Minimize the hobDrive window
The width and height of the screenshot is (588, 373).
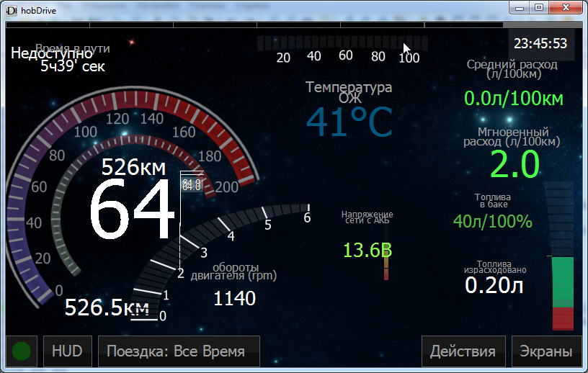pos(520,7)
